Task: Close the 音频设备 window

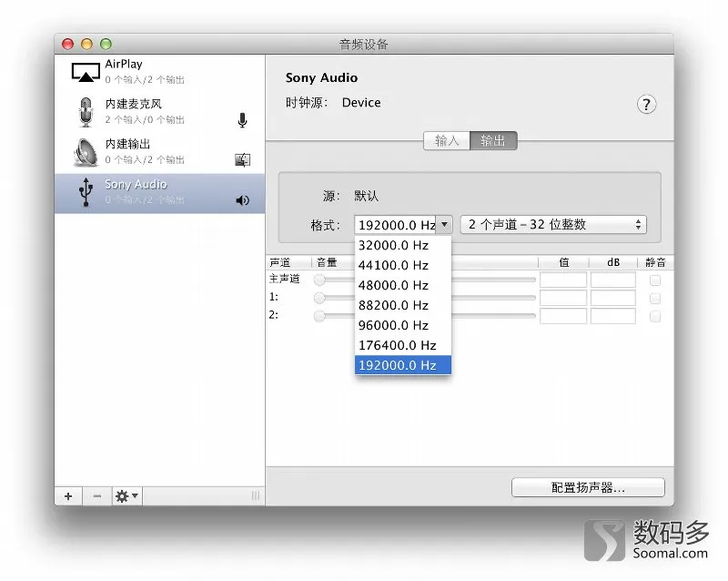Action: 67,44
